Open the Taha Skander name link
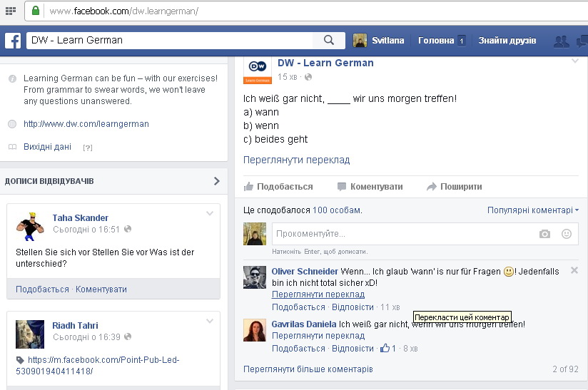The height and width of the screenshot is (390, 588). coord(80,218)
